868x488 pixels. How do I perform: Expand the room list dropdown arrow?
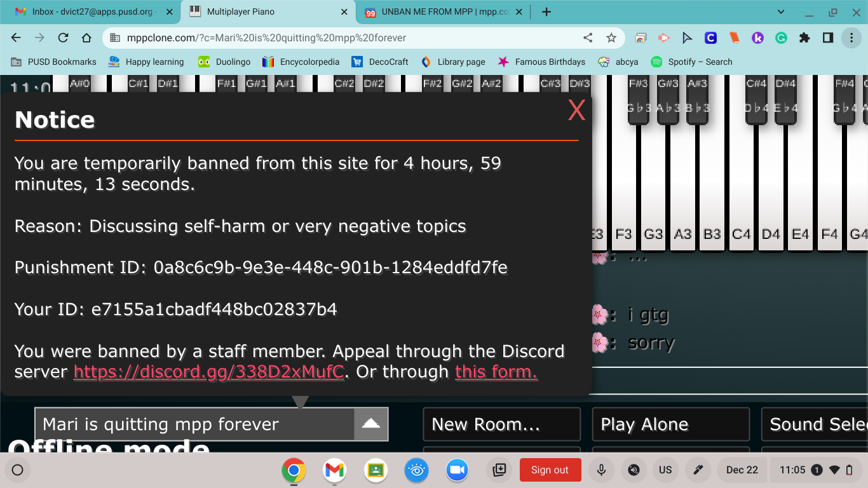tap(370, 424)
